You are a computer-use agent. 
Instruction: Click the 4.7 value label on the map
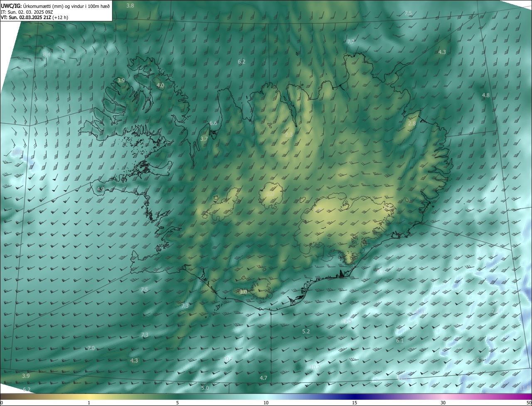pyautogui.click(x=263, y=378)
